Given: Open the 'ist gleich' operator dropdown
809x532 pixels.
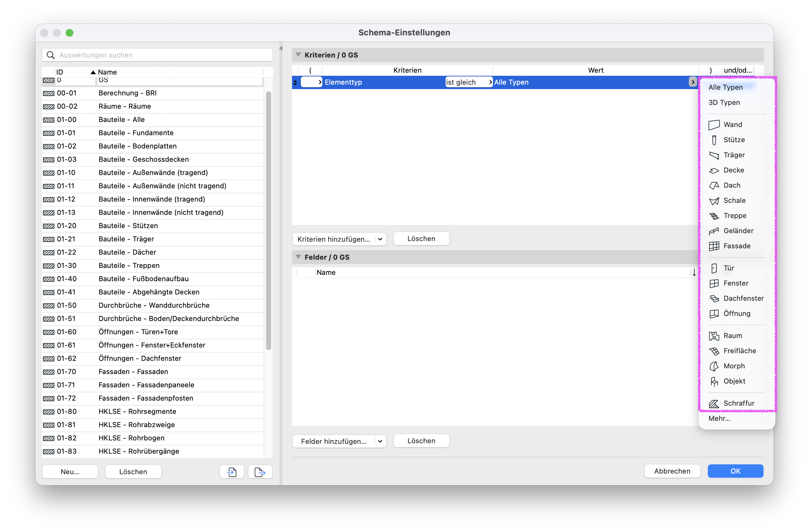Looking at the screenshot, I should [469, 82].
